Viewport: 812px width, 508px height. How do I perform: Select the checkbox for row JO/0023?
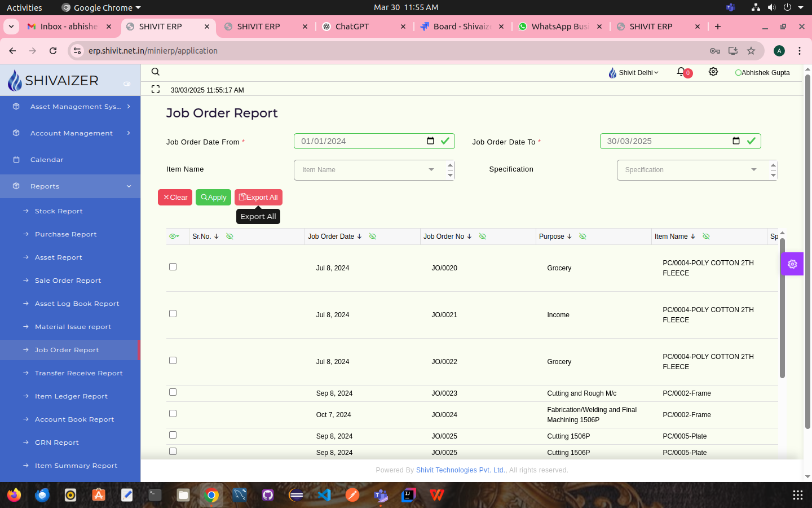point(173,392)
